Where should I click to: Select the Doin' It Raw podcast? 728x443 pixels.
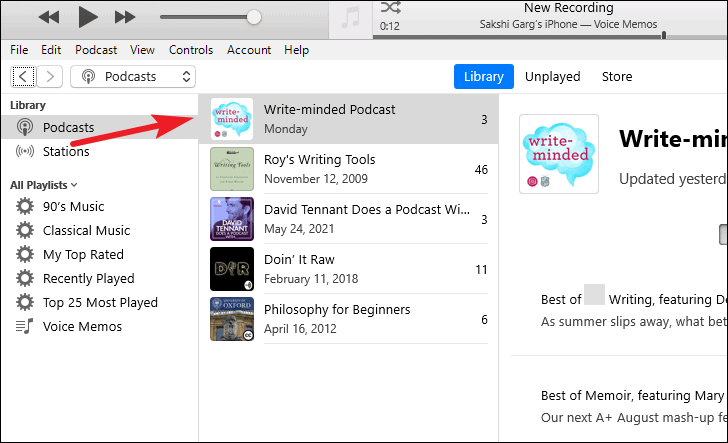(x=349, y=269)
